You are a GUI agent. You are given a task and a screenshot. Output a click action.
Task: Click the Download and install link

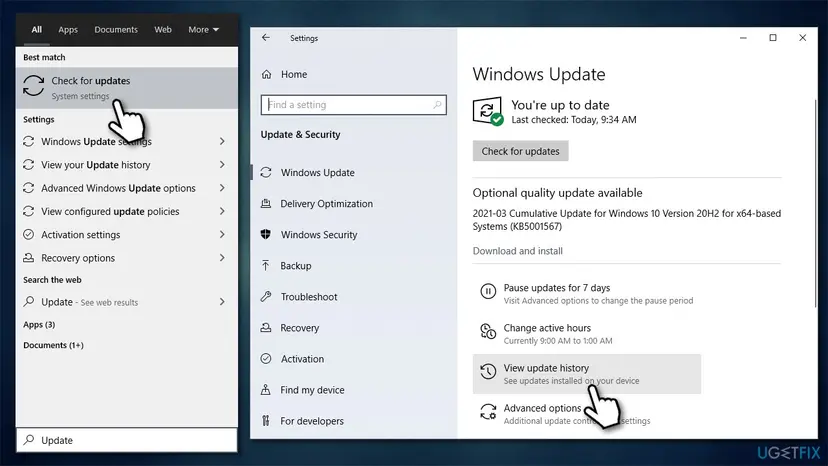(518, 251)
